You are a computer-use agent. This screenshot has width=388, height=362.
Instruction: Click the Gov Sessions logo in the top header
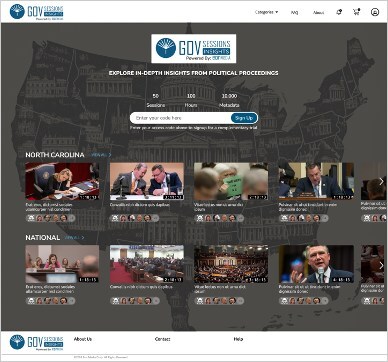click(x=36, y=12)
